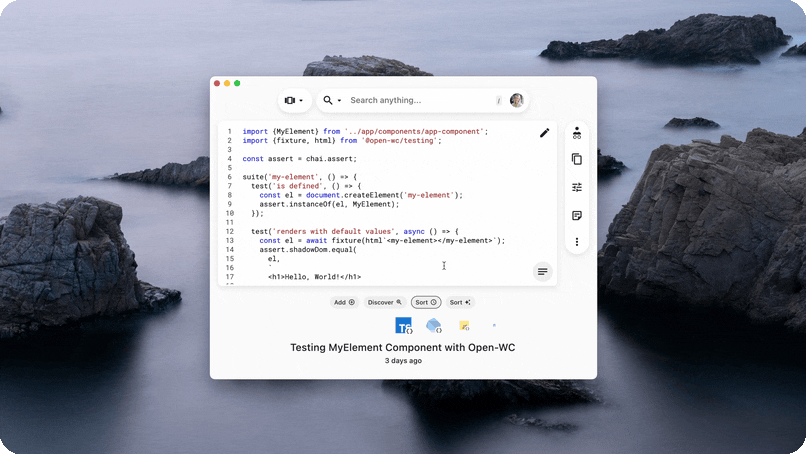
Task: Click the Add button
Action: click(x=344, y=302)
